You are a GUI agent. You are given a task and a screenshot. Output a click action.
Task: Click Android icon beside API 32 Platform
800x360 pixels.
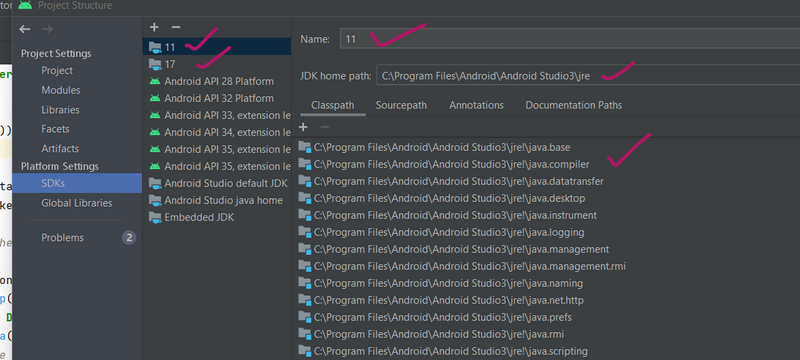click(x=155, y=98)
